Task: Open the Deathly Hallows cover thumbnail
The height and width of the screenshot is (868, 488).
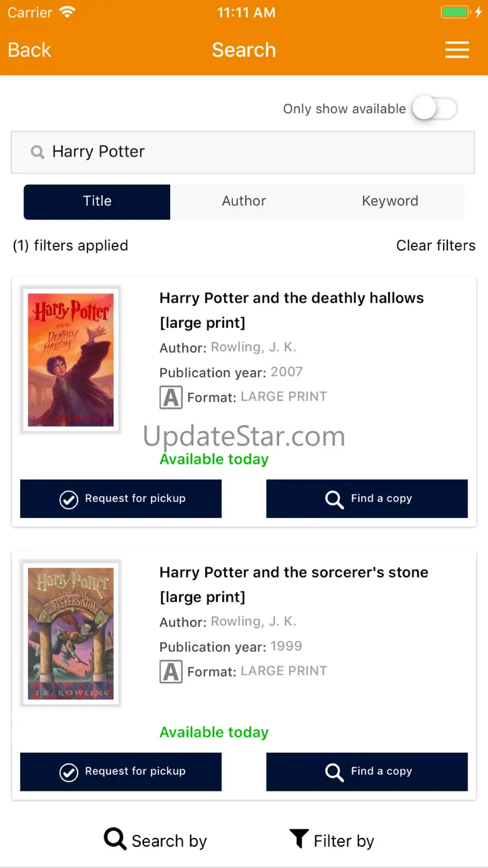Action: (71, 360)
